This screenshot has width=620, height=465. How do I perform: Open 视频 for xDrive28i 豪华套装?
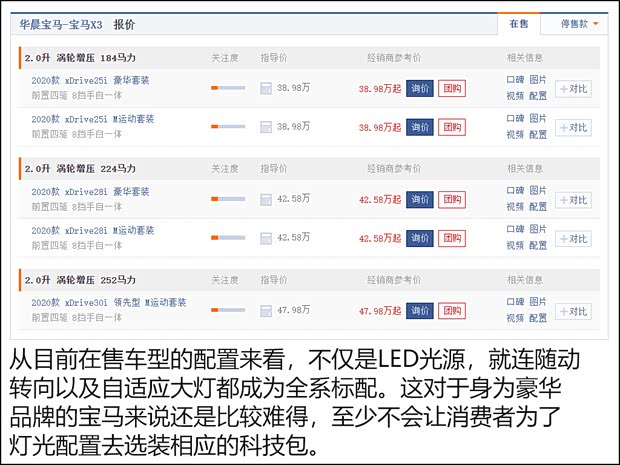(x=515, y=207)
